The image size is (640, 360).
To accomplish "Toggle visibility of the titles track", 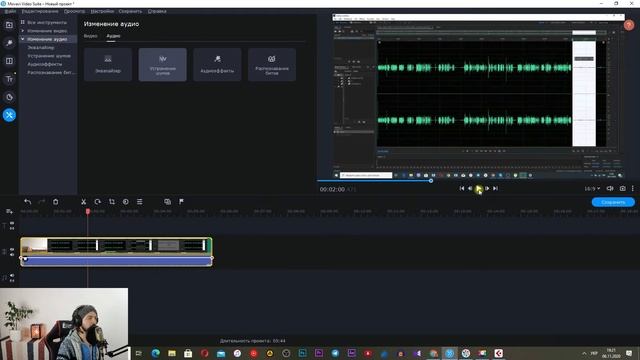I will (x=12, y=223).
